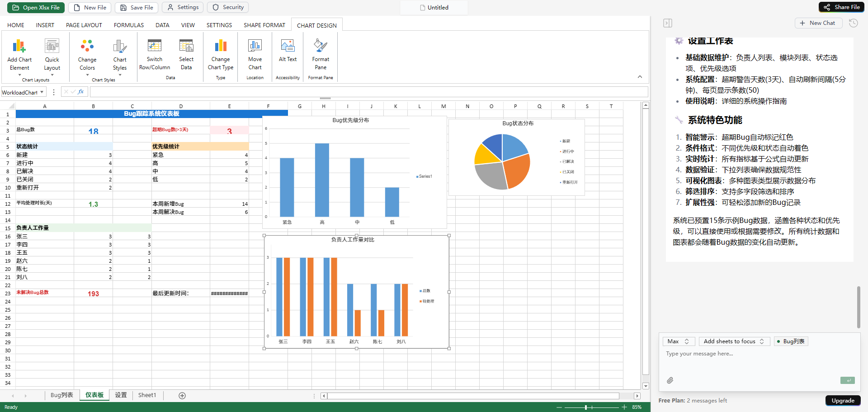Screen dimensions: 868x412
Task: Start a New Chat
Action: 818,23
